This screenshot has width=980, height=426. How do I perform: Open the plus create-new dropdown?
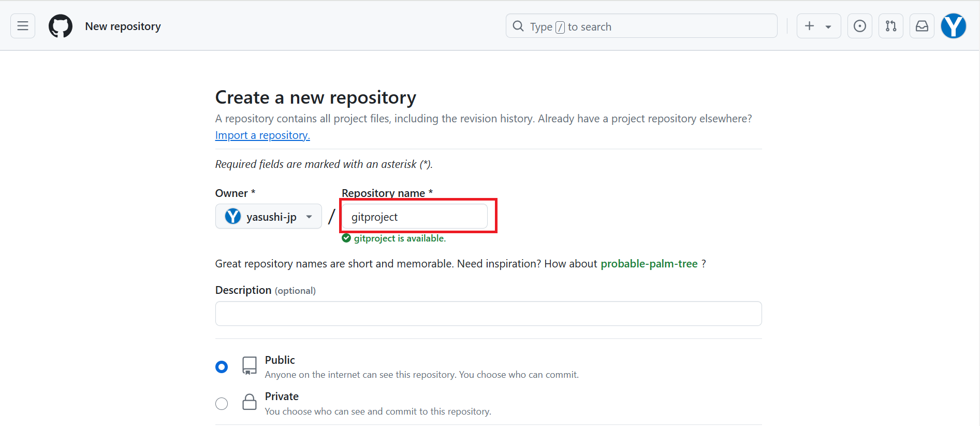point(818,26)
